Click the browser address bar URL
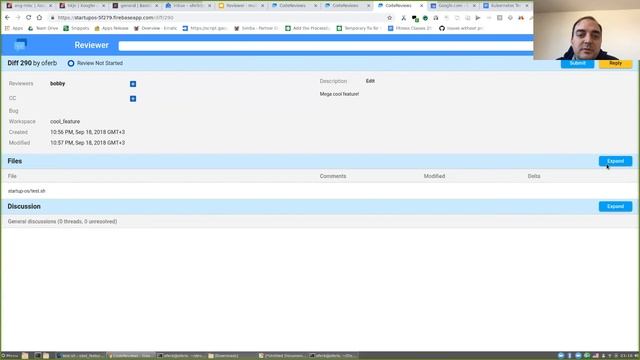This screenshot has height=360, width=640. pyautogui.click(x=116, y=18)
